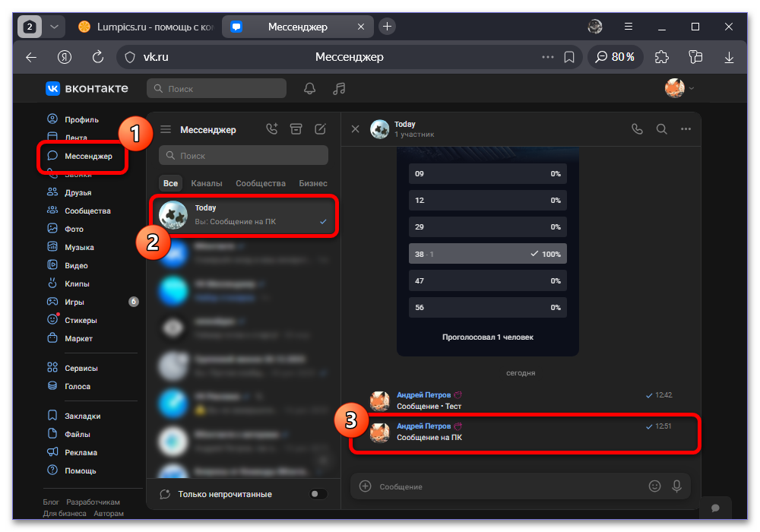Click the Для бизнеса footer link
This screenshot has width=760, height=532.
pyautogui.click(x=65, y=514)
